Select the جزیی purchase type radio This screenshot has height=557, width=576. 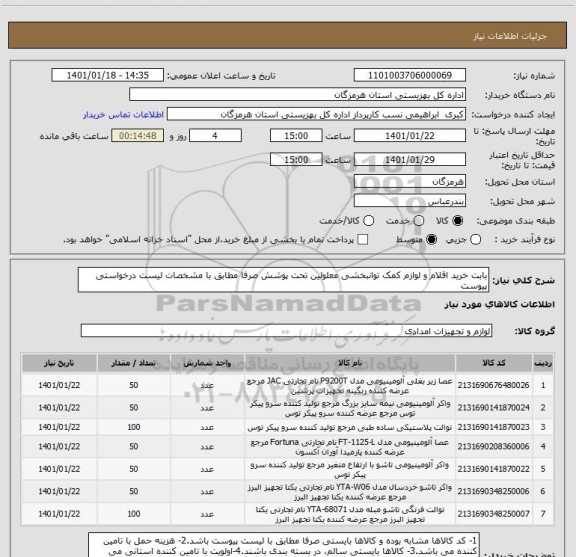click(x=475, y=240)
